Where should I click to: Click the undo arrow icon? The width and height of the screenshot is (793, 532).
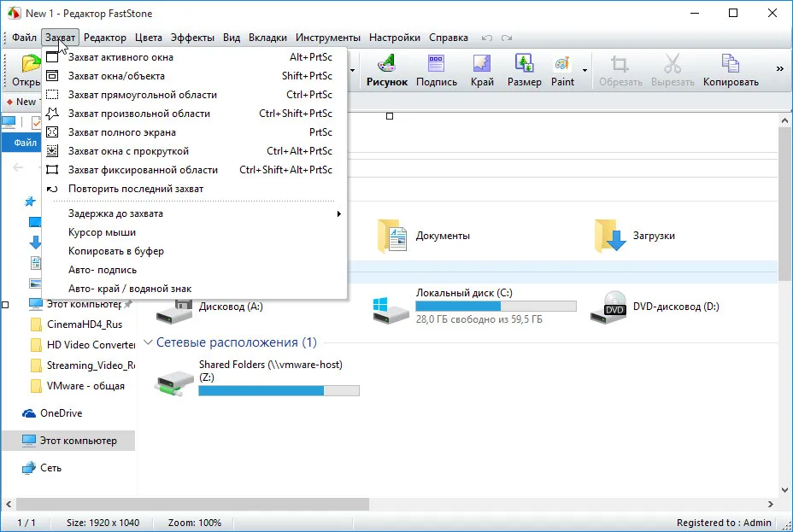tap(486, 38)
